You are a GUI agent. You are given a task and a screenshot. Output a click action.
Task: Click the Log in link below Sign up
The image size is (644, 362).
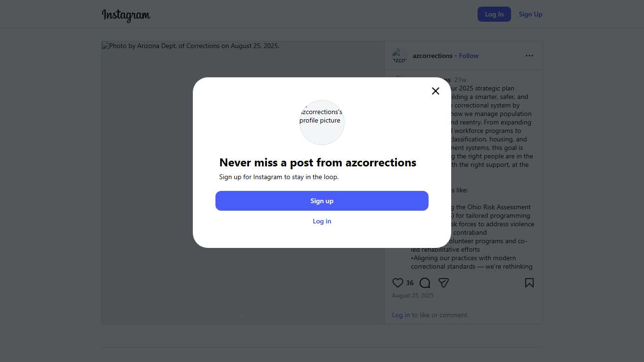[322, 221]
